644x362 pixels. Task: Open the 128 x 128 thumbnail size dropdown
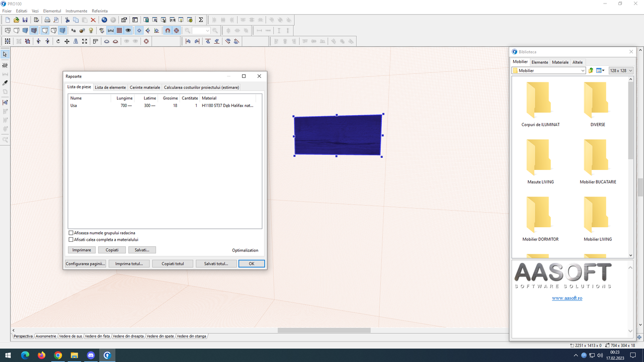pos(621,71)
